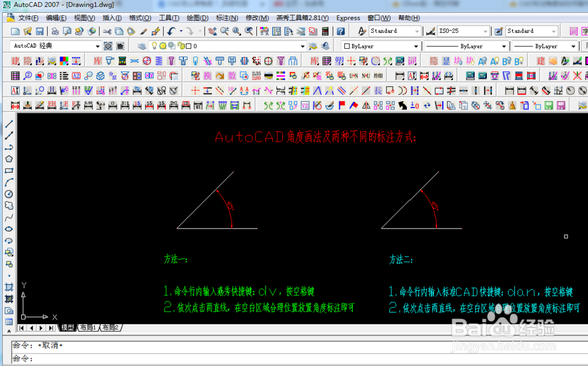Open the AutoCAD 经典 workspace dropdown
The image size is (588, 366).
[x=98, y=46]
